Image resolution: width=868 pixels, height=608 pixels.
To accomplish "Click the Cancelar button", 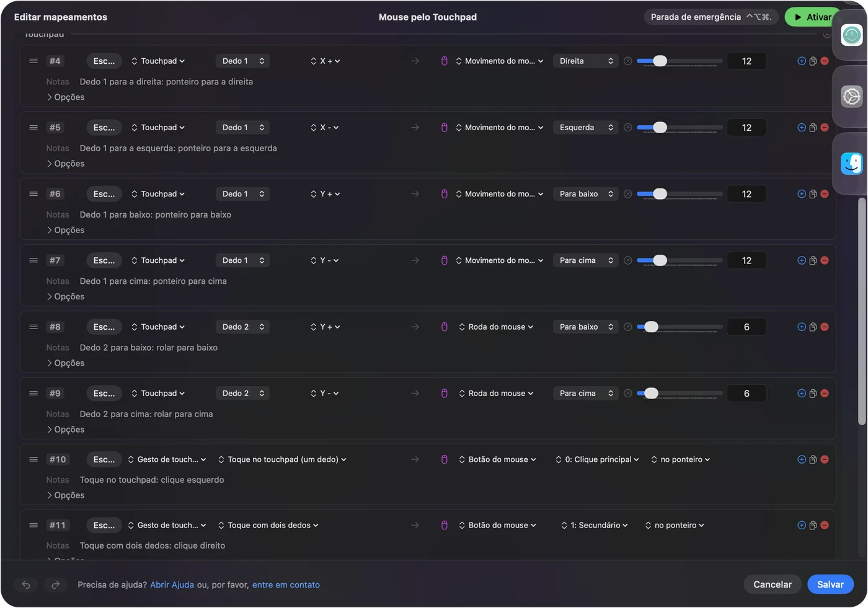I will (x=773, y=584).
